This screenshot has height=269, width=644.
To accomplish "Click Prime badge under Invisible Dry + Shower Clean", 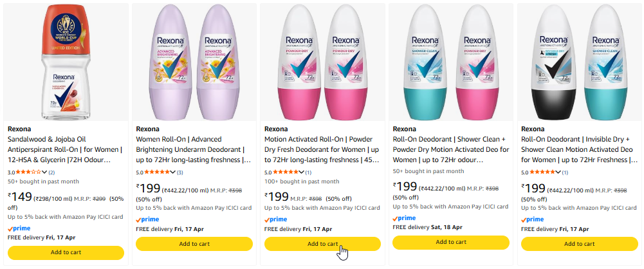I will pyautogui.click(x=533, y=219).
